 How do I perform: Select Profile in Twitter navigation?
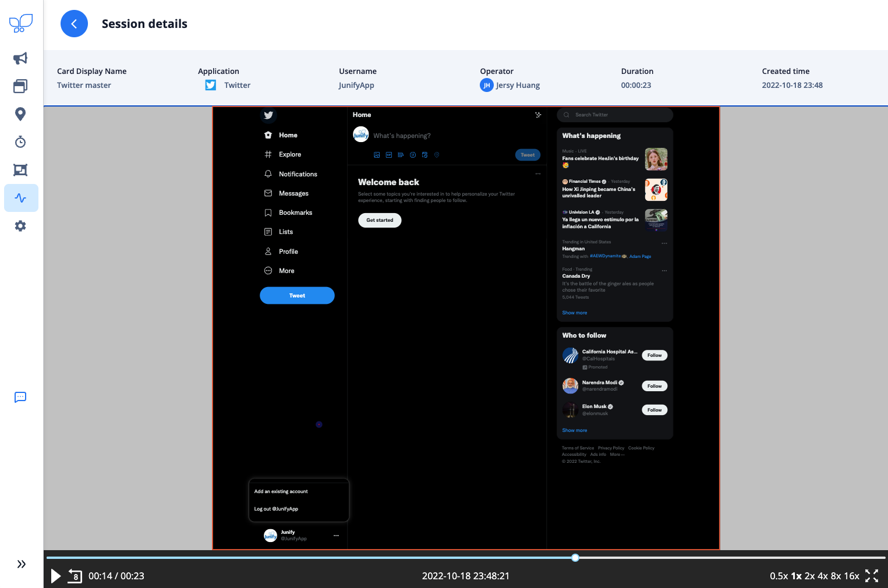(281, 252)
